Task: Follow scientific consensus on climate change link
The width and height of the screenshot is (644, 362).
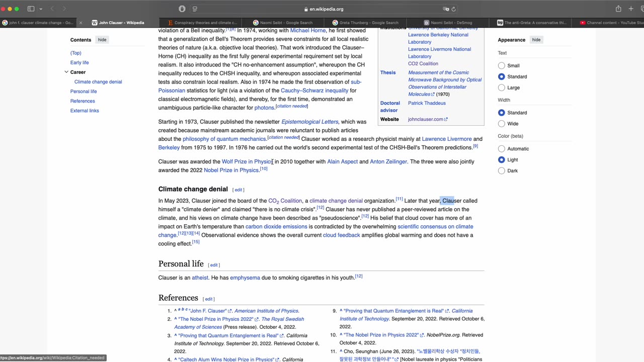Action: [435, 226]
